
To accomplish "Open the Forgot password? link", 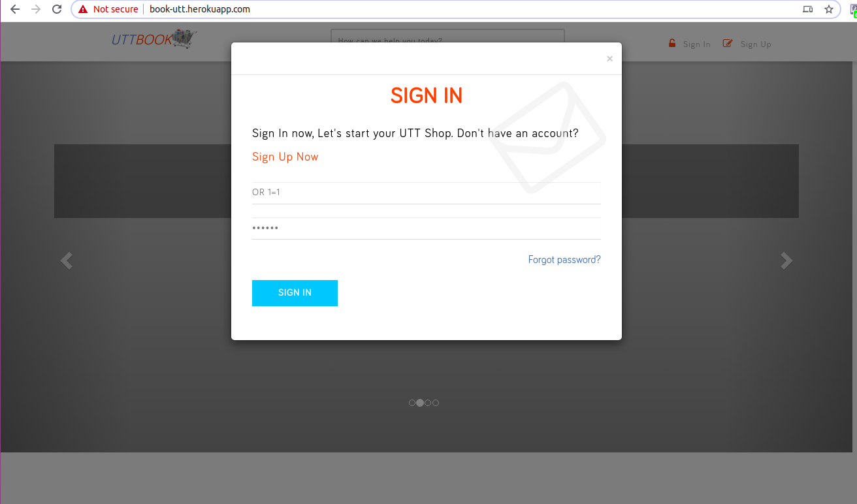I will tap(564, 260).
